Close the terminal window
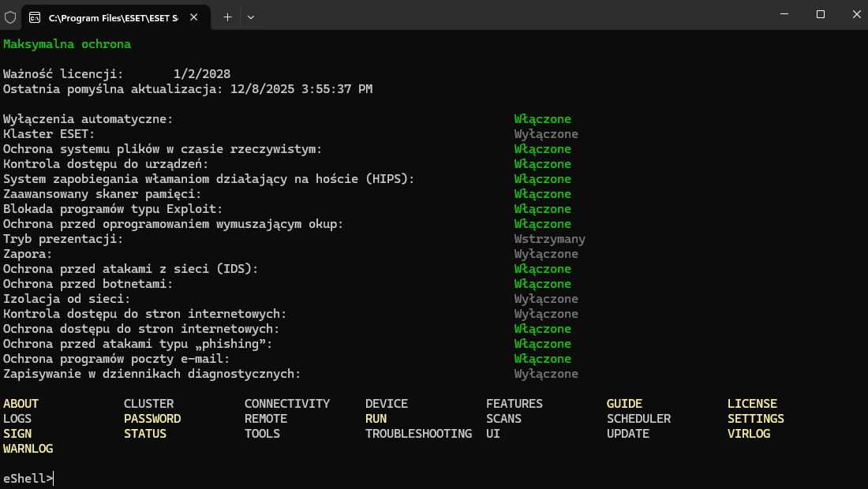The width and height of the screenshot is (868, 489). 856,14
